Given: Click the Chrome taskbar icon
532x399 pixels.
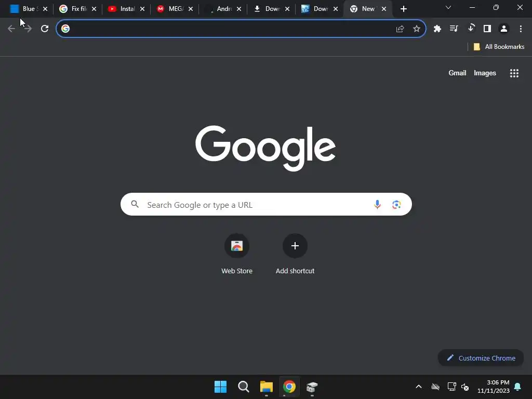Looking at the screenshot, I should coord(289,387).
